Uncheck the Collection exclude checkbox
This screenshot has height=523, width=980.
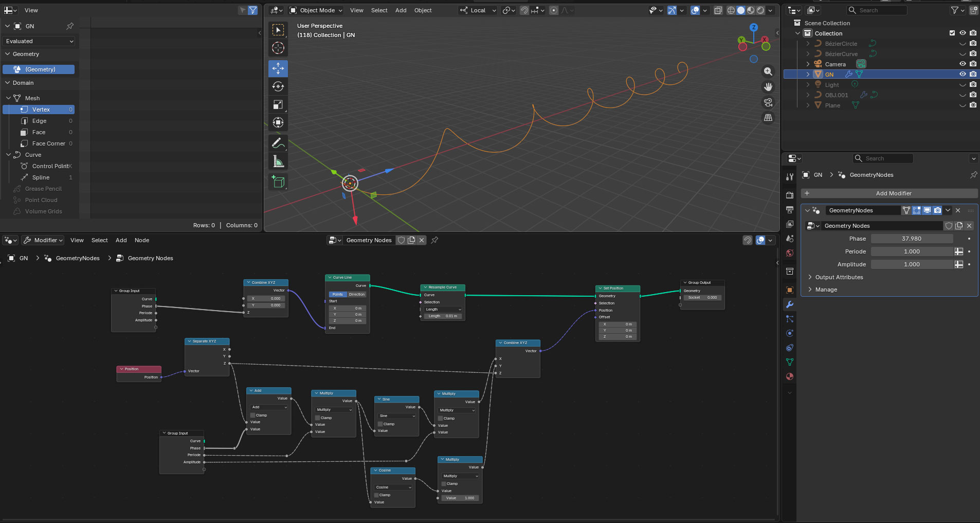[x=952, y=33]
